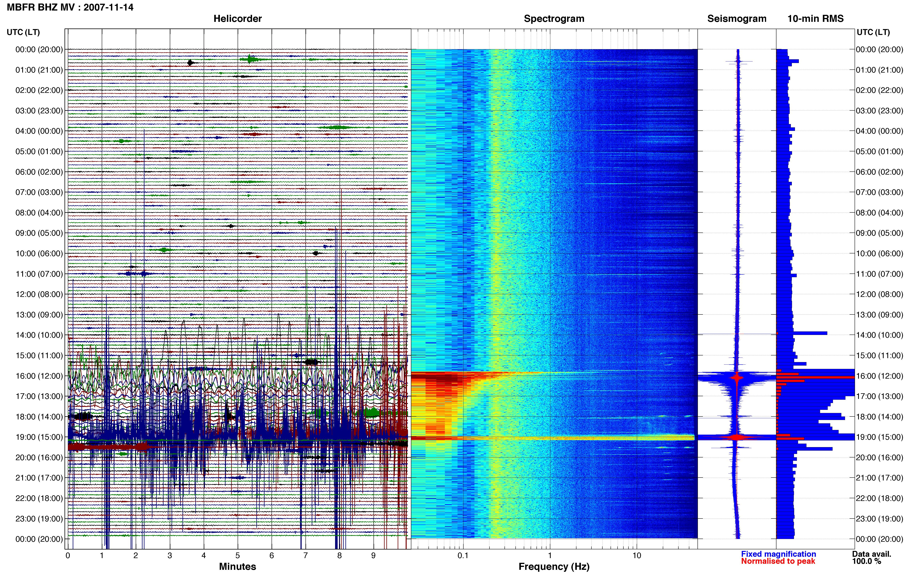Viewport: 924px width, 578px height.
Task: Click 01:00 (21:00) on the RMS-side time axis
Action: pos(880,70)
